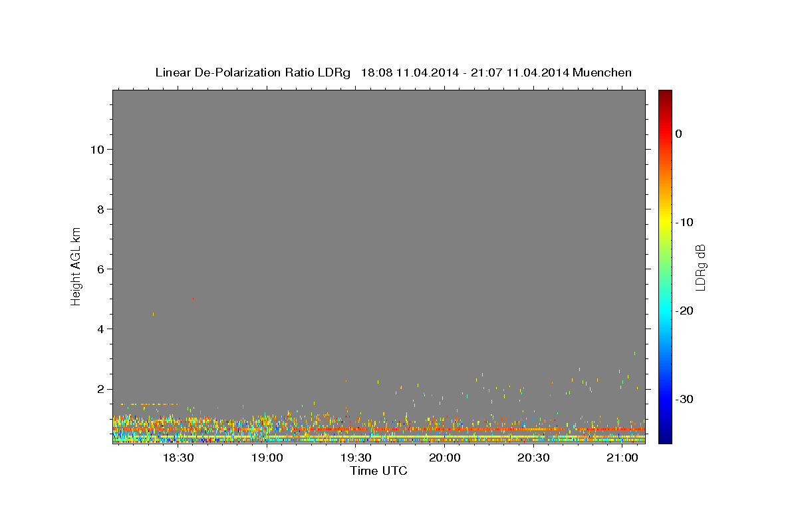
Task: Click the plot title text
Action: tap(394, 72)
